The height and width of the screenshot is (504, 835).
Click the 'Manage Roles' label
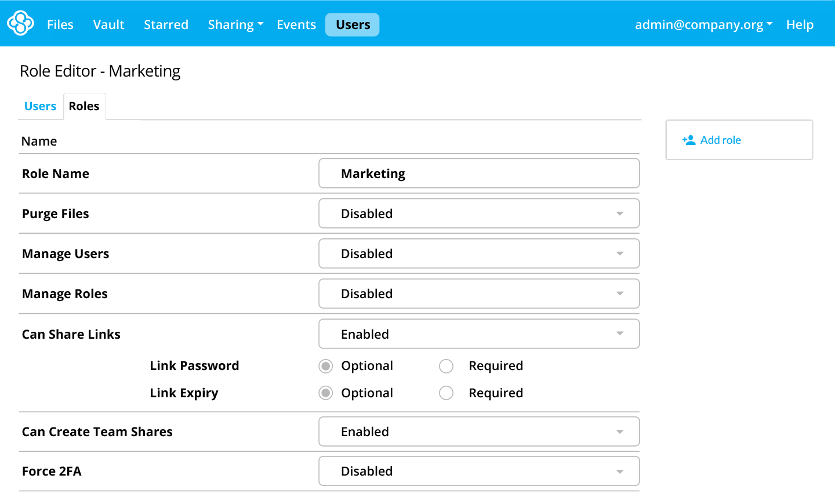65,293
